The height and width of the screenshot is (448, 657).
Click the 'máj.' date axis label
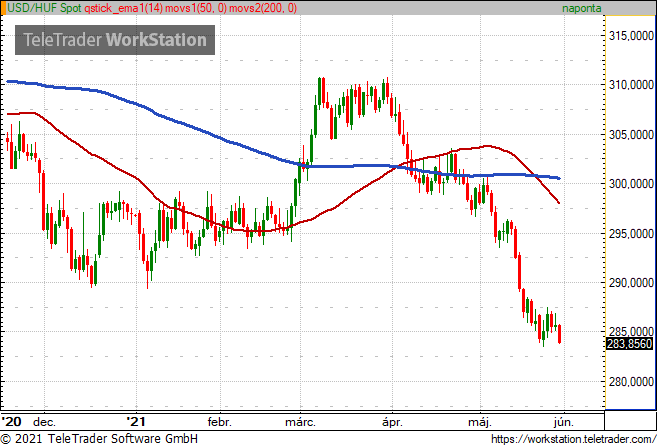480,422
